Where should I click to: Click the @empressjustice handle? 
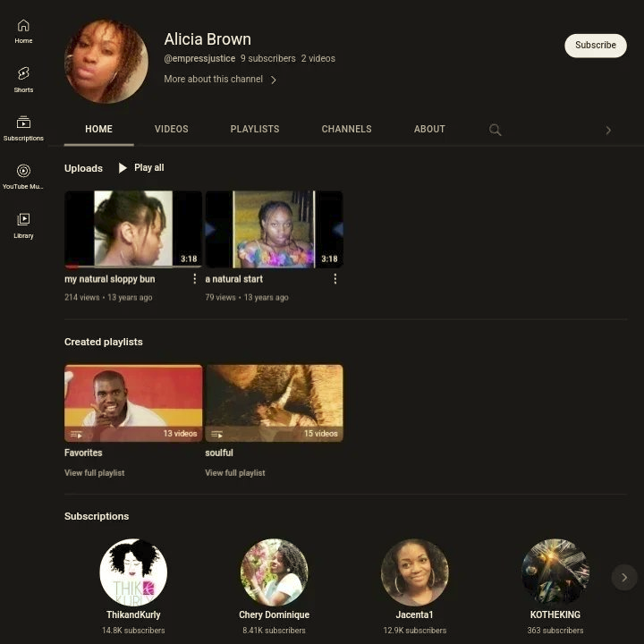[199, 58]
